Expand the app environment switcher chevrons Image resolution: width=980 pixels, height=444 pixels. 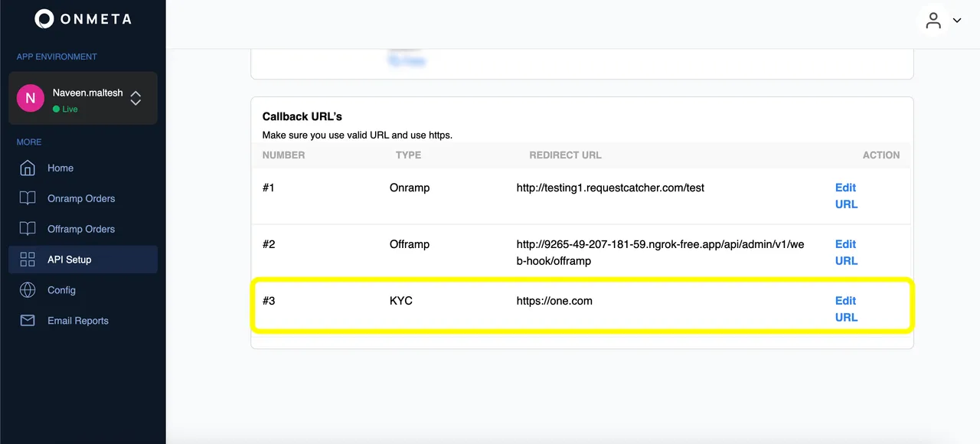tap(136, 98)
